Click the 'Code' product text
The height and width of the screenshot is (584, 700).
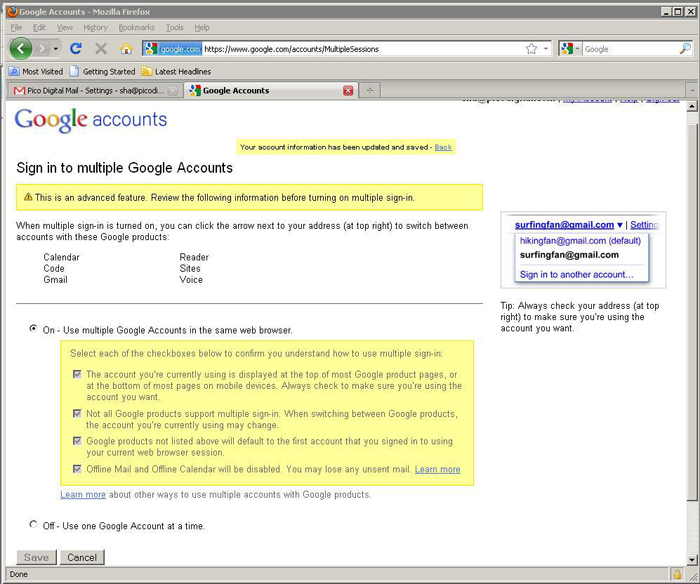pyautogui.click(x=54, y=269)
